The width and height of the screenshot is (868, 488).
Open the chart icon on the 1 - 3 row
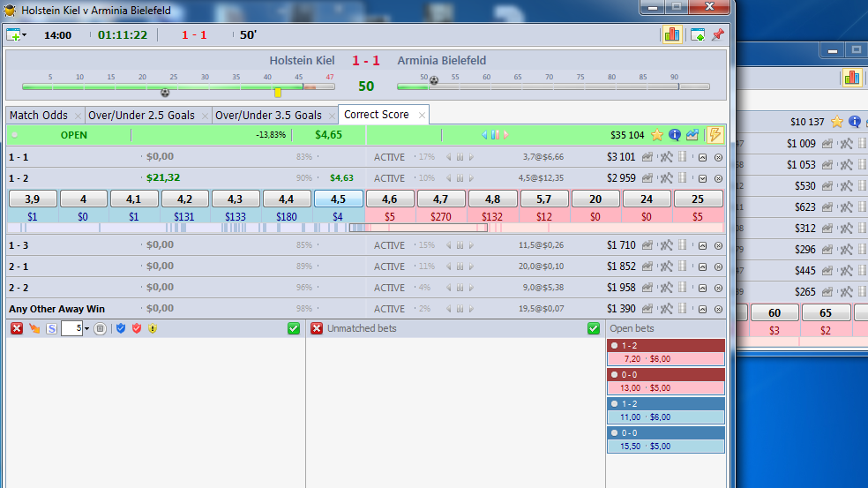coord(647,244)
